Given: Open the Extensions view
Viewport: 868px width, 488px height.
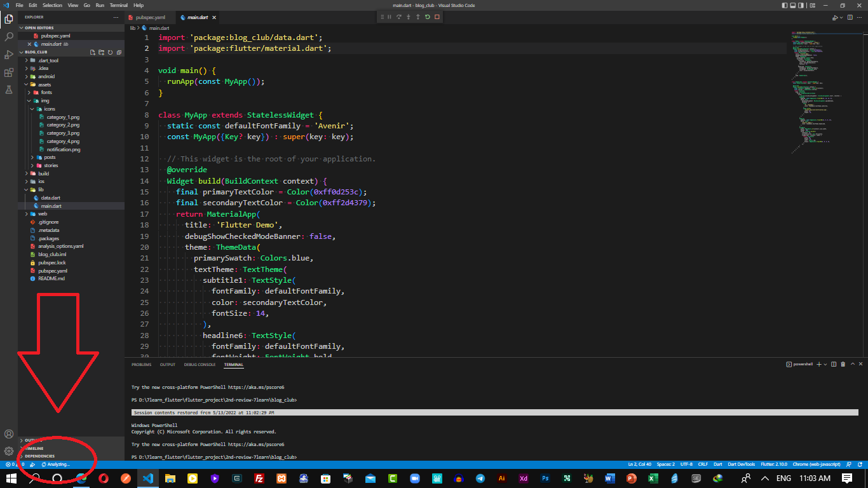Looking at the screenshot, I should (x=9, y=72).
